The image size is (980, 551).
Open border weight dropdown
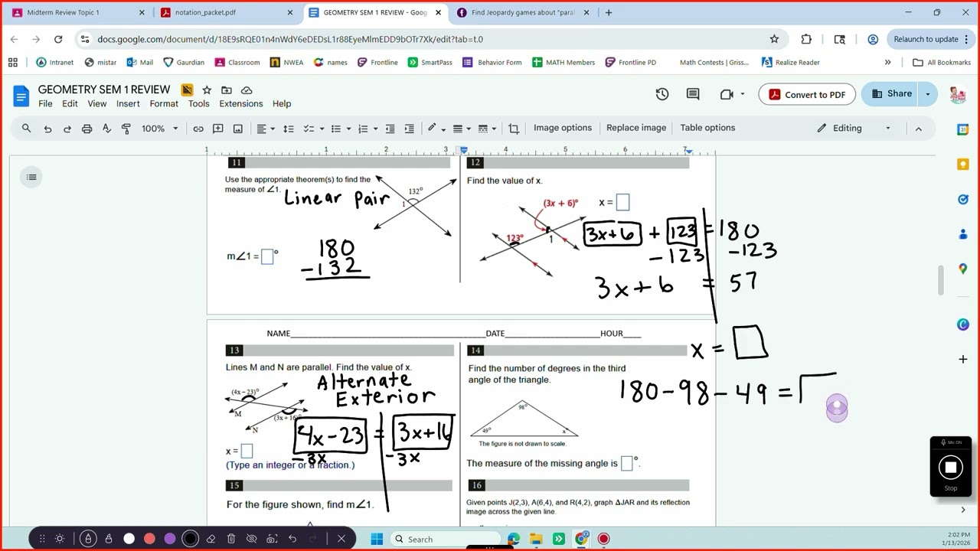(x=461, y=129)
